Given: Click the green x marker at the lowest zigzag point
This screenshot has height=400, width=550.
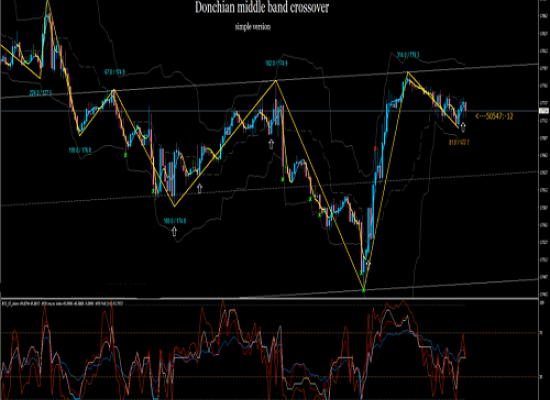Looking at the screenshot, I should pyautogui.click(x=363, y=290).
